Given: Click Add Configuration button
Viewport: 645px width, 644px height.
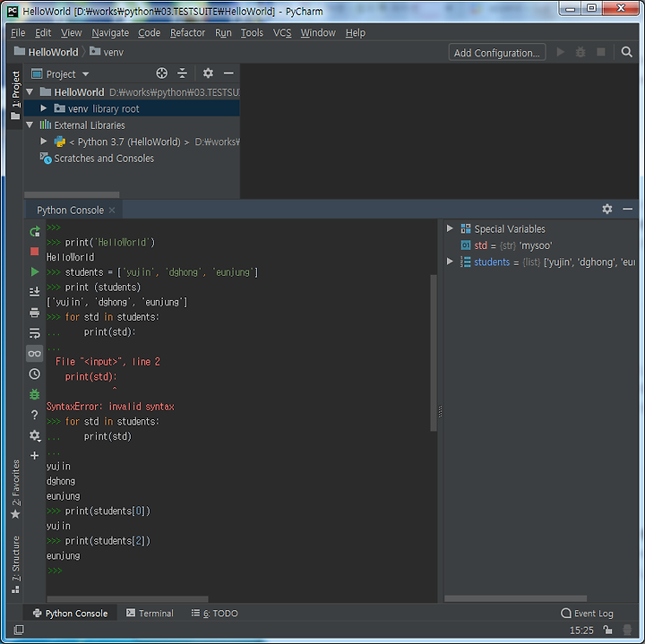Looking at the screenshot, I should tap(497, 53).
